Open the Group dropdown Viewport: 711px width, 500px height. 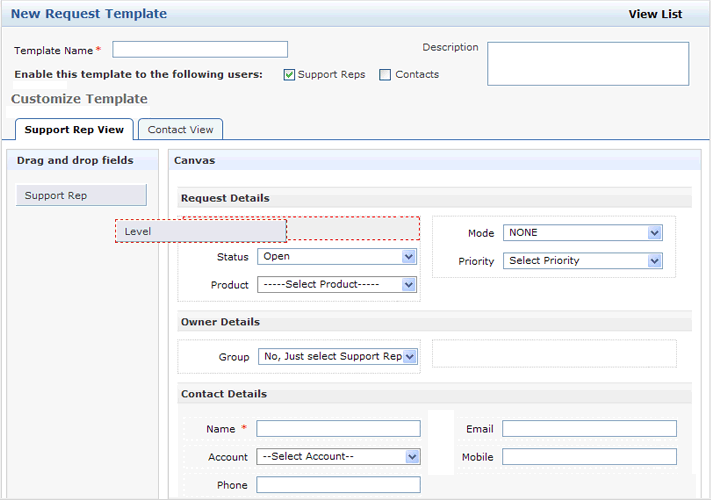pyautogui.click(x=338, y=356)
